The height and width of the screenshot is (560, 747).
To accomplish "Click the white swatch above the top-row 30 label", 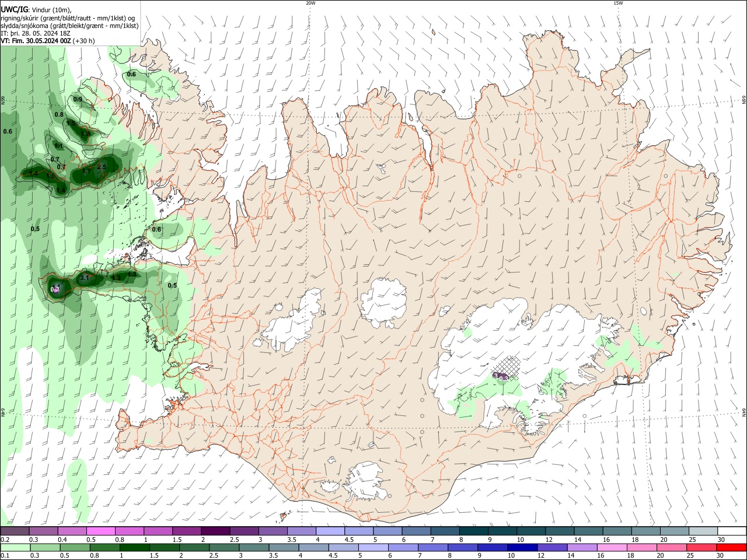I will pyautogui.click(x=732, y=531).
